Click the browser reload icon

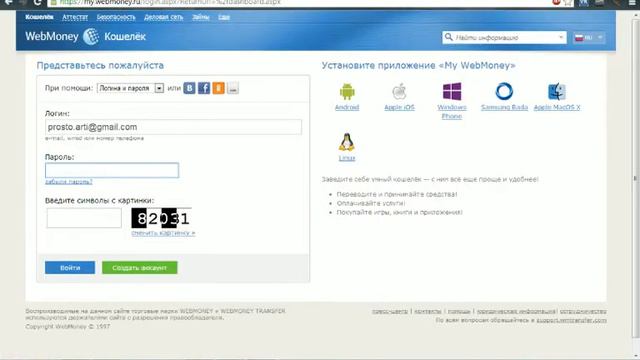point(38,3)
